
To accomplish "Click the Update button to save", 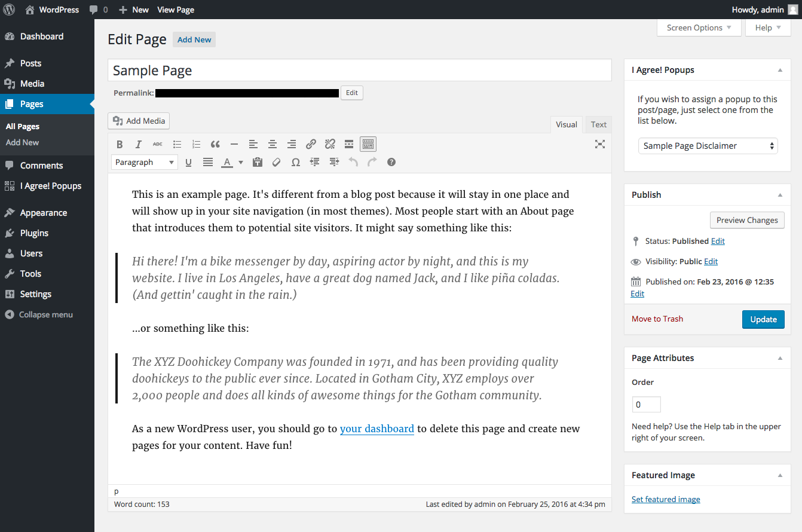I will (763, 319).
